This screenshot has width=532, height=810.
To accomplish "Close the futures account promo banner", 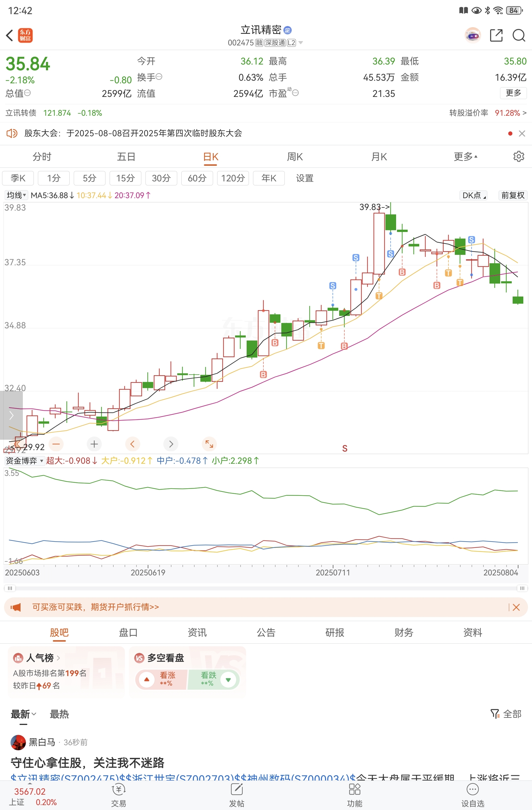I will (516, 607).
